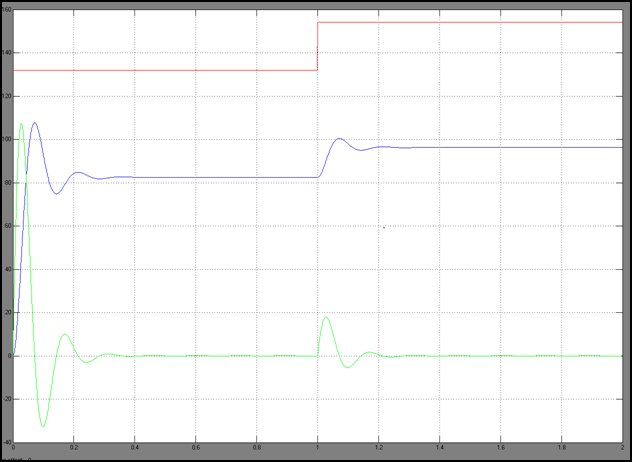Click the y-axis tick label 160
The image size is (632, 462).
(x=6, y=9)
